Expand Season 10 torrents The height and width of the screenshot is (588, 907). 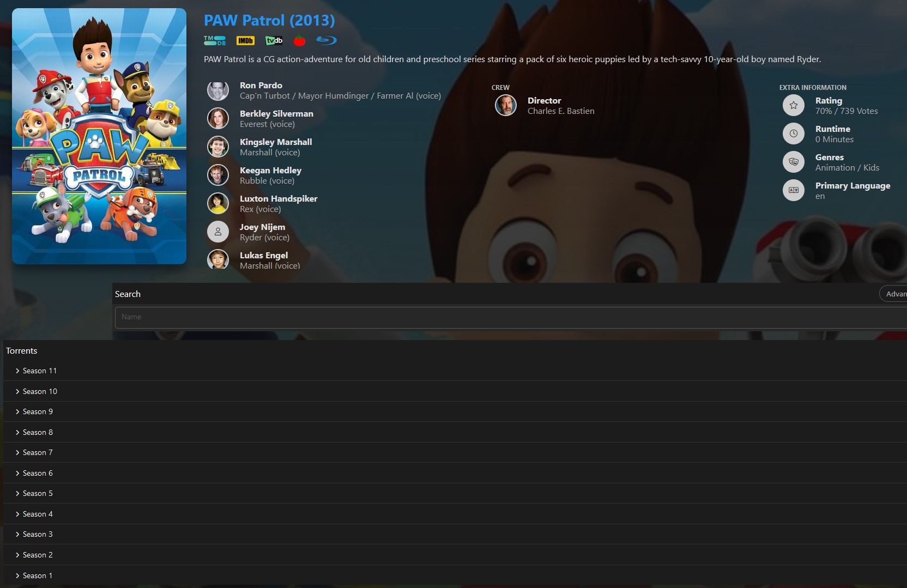(x=455, y=391)
